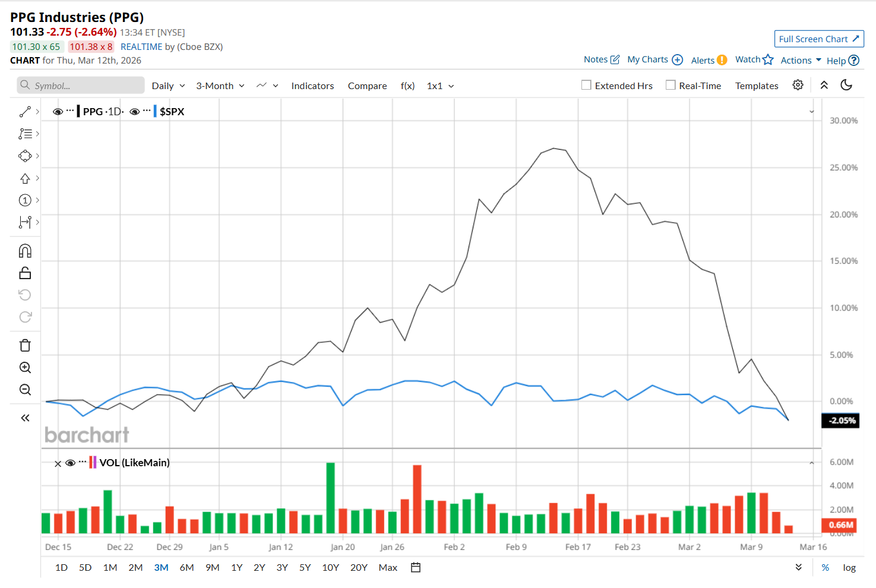Delete drawings with the trash icon

[25, 345]
